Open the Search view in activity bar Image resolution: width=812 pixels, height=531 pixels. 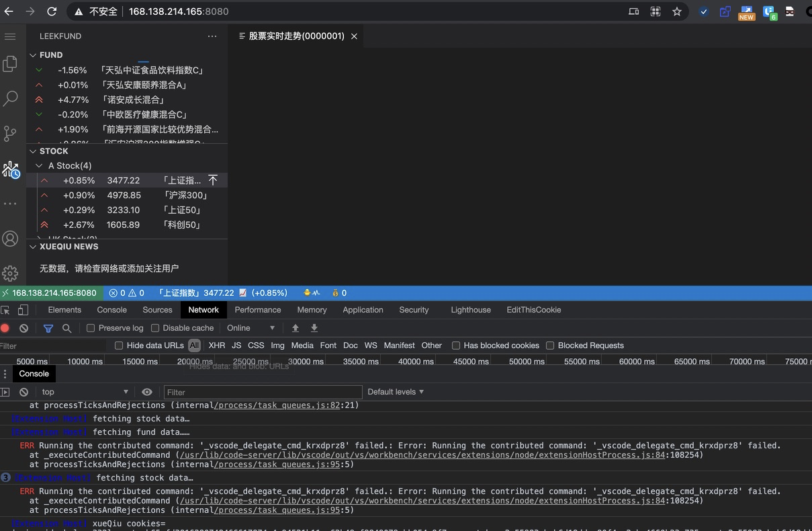click(x=10, y=98)
